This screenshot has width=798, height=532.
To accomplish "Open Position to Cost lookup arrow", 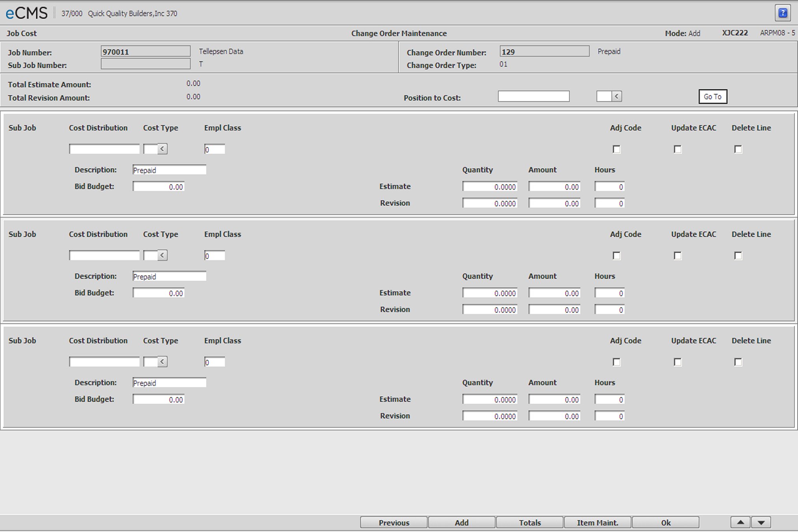I will [617, 97].
